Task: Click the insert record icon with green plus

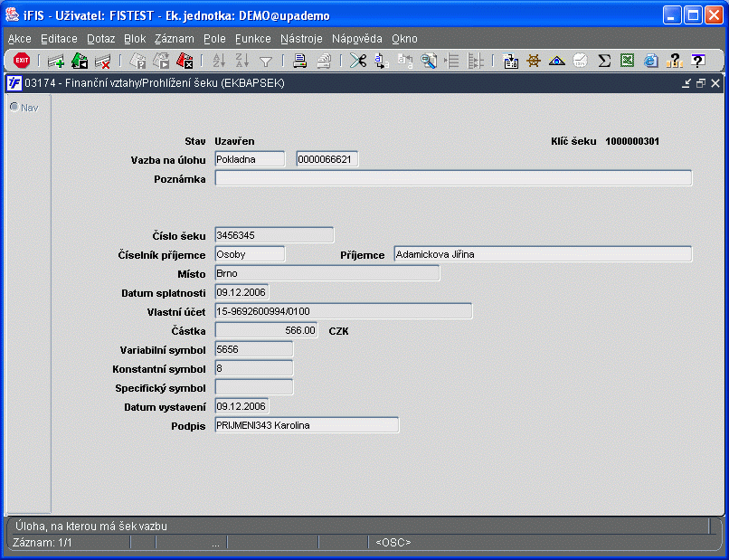Action: [56, 61]
